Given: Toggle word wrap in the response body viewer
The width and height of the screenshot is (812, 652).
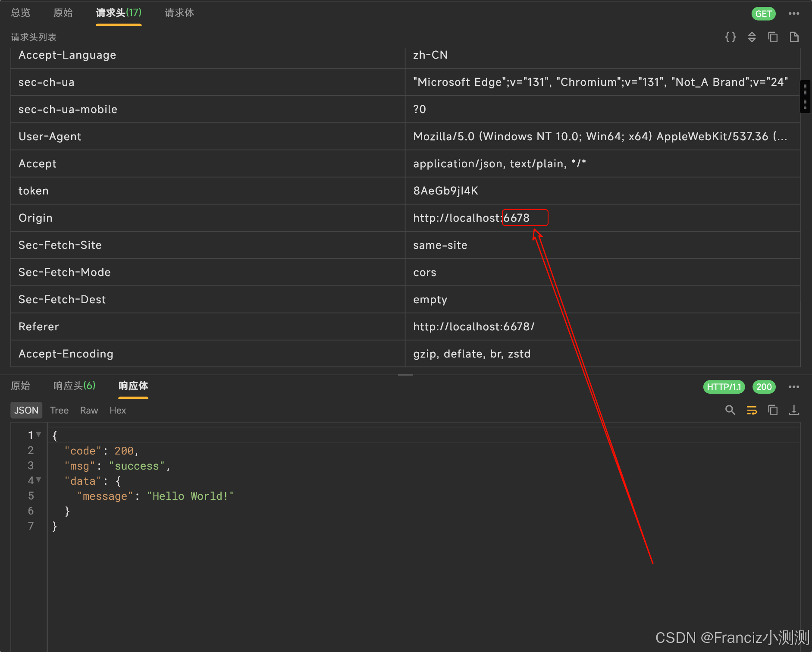Looking at the screenshot, I should 751,410.
